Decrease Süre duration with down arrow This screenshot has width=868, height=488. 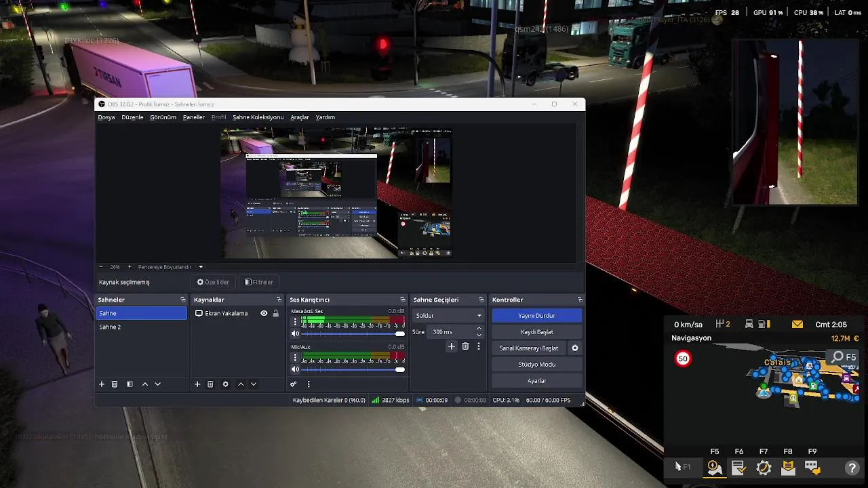pyautogui.click(x=479, y=335)
